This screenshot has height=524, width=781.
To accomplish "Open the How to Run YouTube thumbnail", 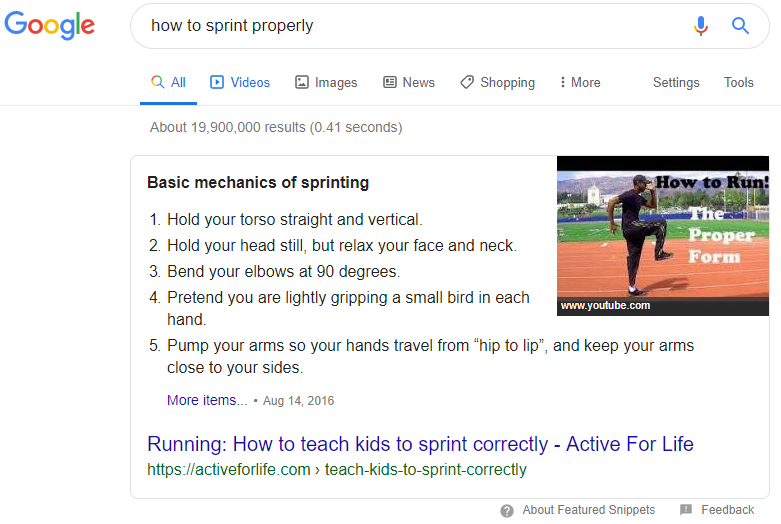I will 662,236.
